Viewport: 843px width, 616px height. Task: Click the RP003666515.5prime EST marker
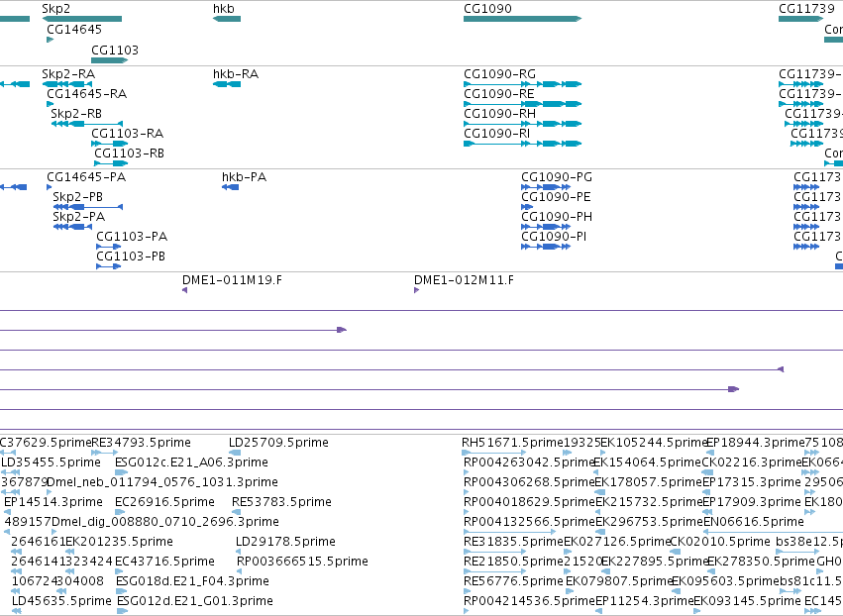tap(240, 571)
